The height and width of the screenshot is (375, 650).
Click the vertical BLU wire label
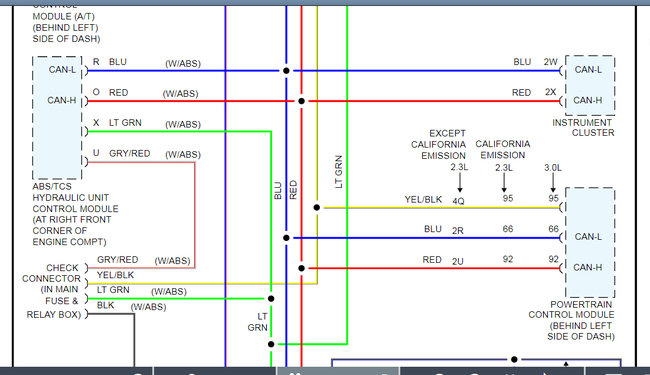pos(278,191)
